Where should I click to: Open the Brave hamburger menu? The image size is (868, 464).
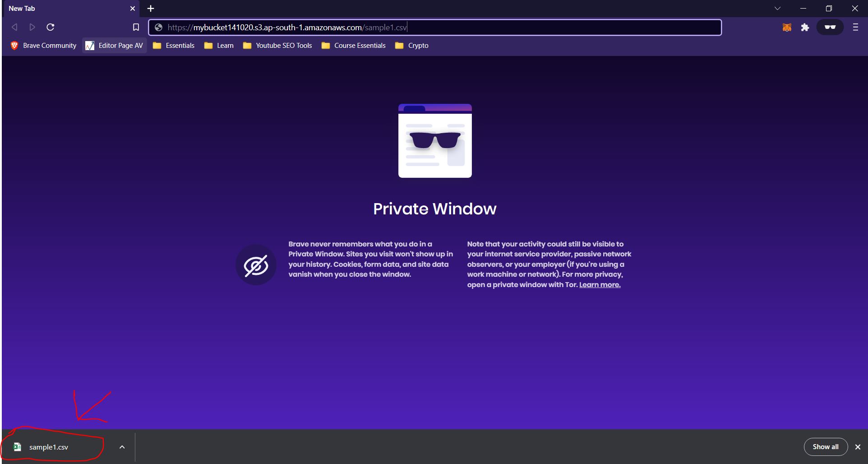[x=855, y=27]
